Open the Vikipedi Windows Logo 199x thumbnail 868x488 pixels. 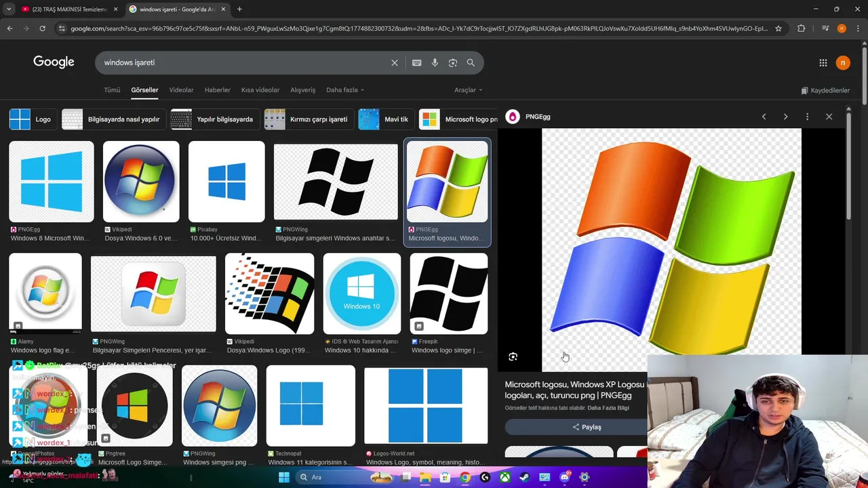click(x=269, y=293)
